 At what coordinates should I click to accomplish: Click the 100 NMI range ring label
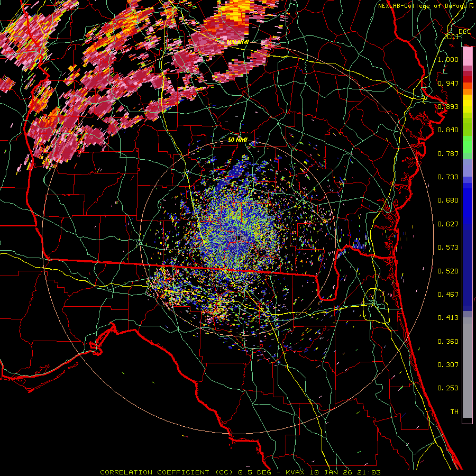point(237,42)
